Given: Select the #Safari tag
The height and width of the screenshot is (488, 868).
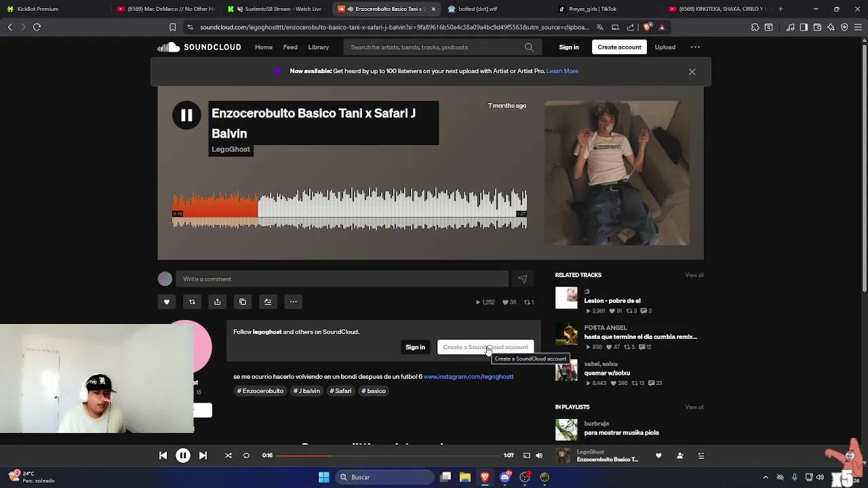Looking at the screenshot, I should click(x=340, y=391).
